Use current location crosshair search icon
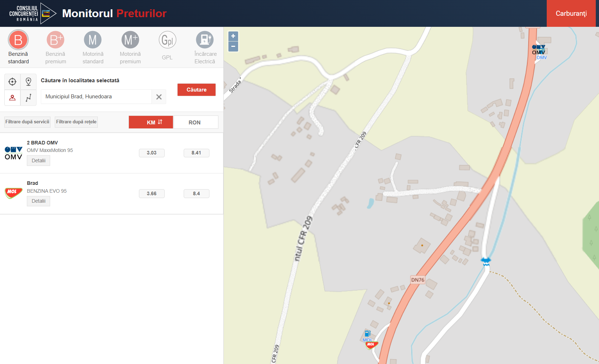 13,82
